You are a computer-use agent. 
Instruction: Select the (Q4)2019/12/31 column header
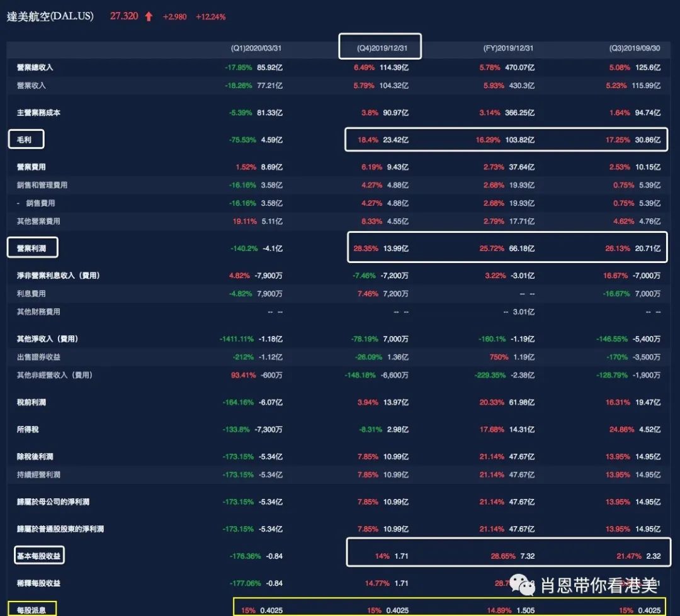[382, 48]
